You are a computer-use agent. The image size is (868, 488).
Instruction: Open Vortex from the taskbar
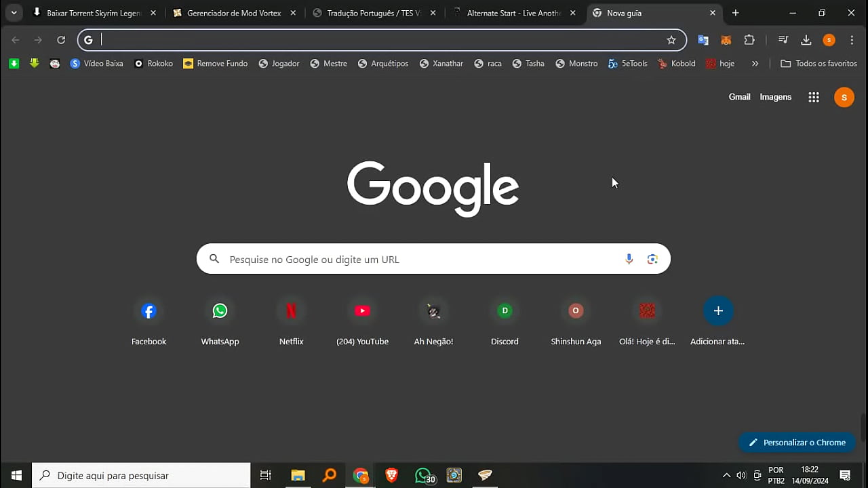pos(484,475)
